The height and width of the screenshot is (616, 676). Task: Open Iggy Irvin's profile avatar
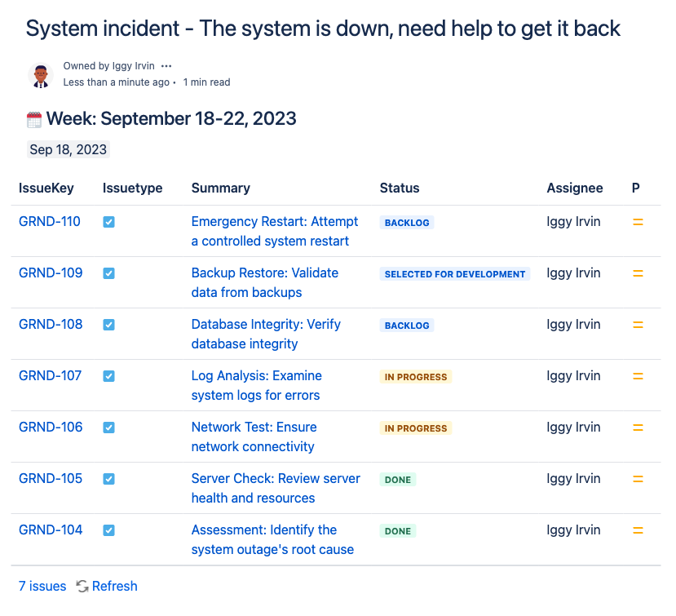[40, 73]
